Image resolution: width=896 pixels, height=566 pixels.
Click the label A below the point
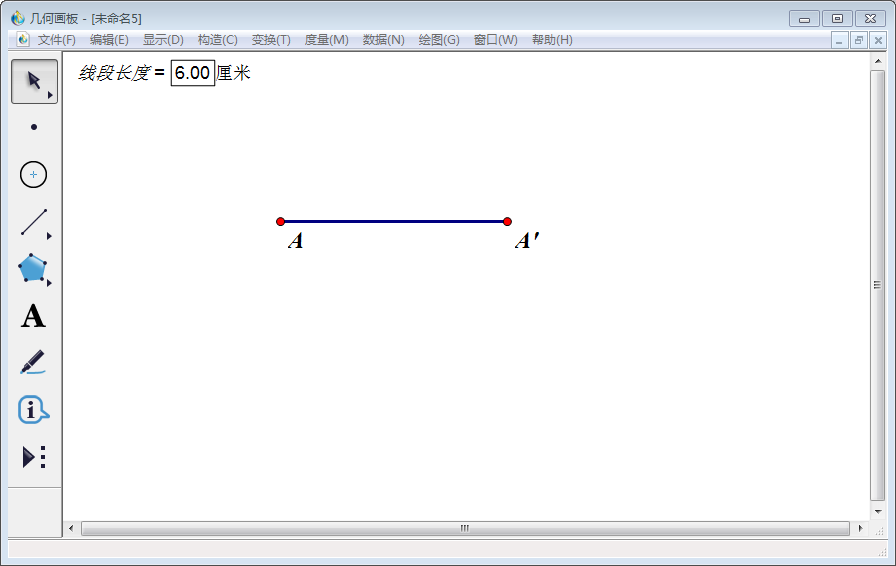click(295, 241)
